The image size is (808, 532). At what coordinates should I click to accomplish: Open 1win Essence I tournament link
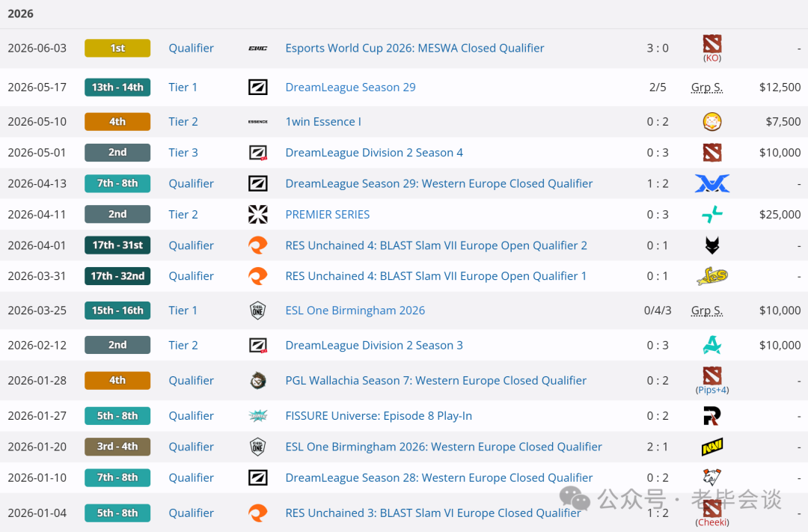pyautogui.click(x=323, y=122)
